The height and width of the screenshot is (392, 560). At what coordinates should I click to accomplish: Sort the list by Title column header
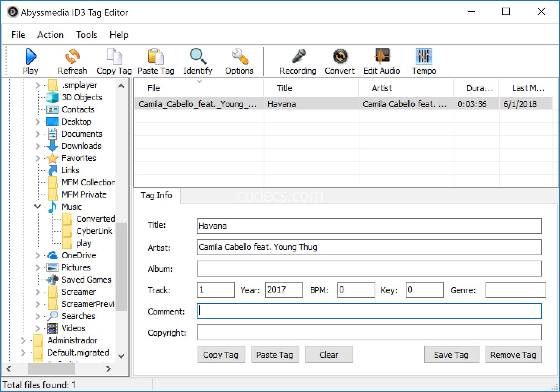[x=311, y=88]
